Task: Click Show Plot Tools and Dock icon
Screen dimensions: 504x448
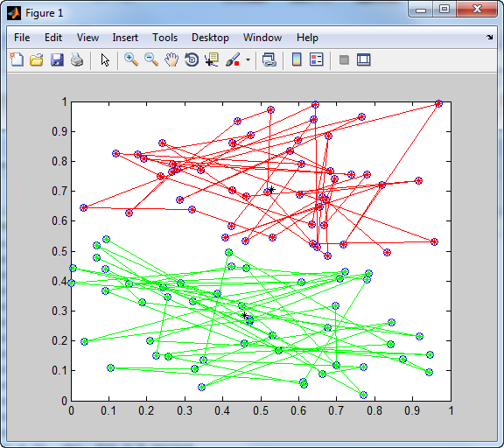Action: 364,59
